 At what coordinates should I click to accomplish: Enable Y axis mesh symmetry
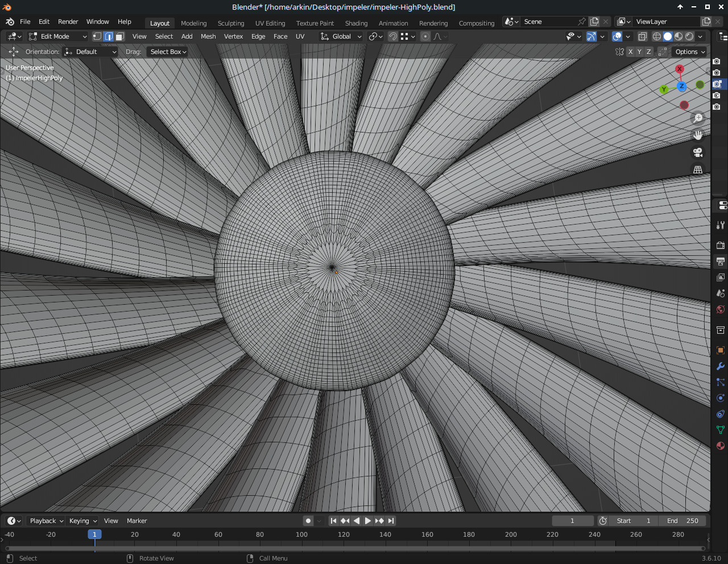[x=639, y=52]
